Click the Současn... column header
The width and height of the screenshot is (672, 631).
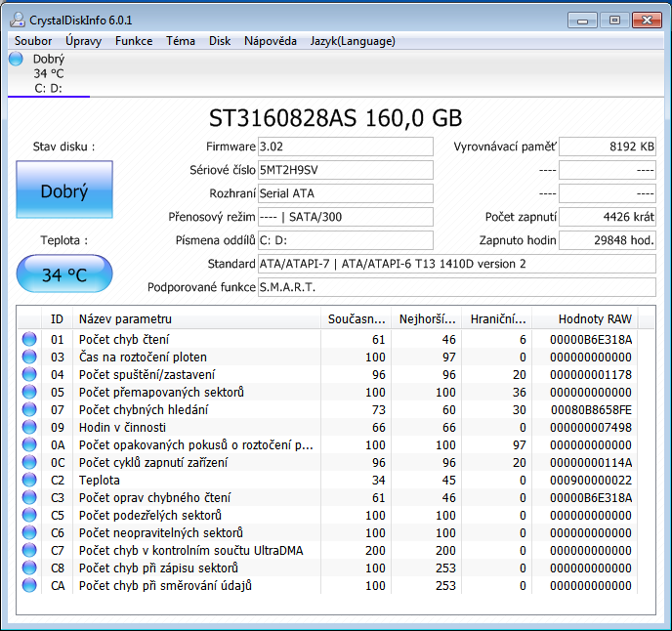click(357, 319)
